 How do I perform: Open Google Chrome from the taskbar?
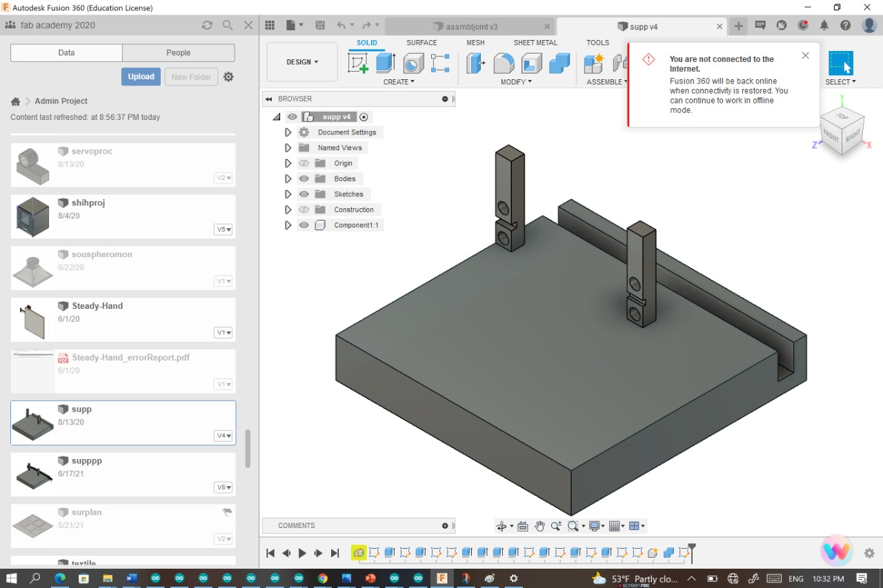pos(322,578)
